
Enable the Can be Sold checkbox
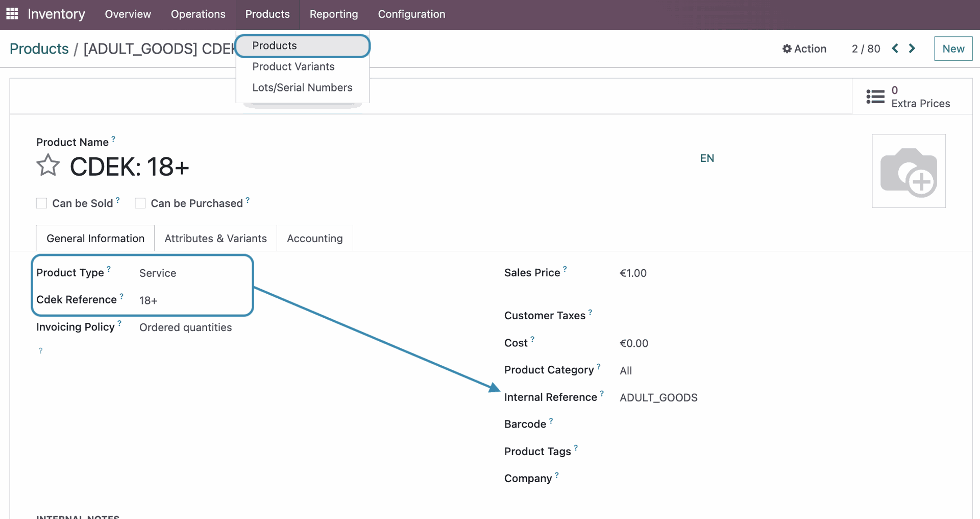pyautogui.click(x=42, y=203)
